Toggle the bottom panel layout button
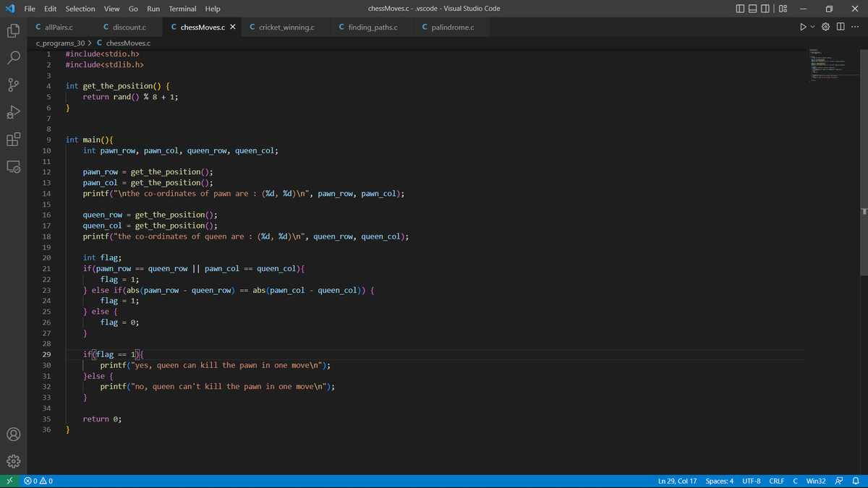Screen dimensions: 868x488 [753, 9]
